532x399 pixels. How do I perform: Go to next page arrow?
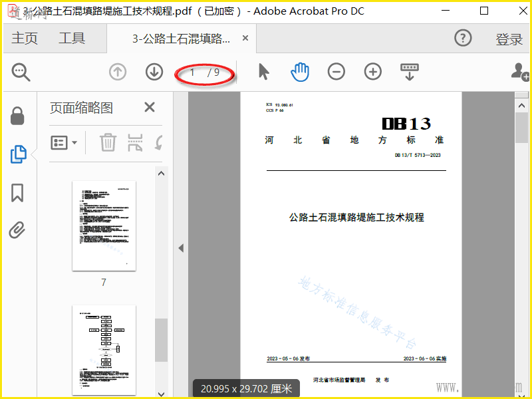point(154,72)
